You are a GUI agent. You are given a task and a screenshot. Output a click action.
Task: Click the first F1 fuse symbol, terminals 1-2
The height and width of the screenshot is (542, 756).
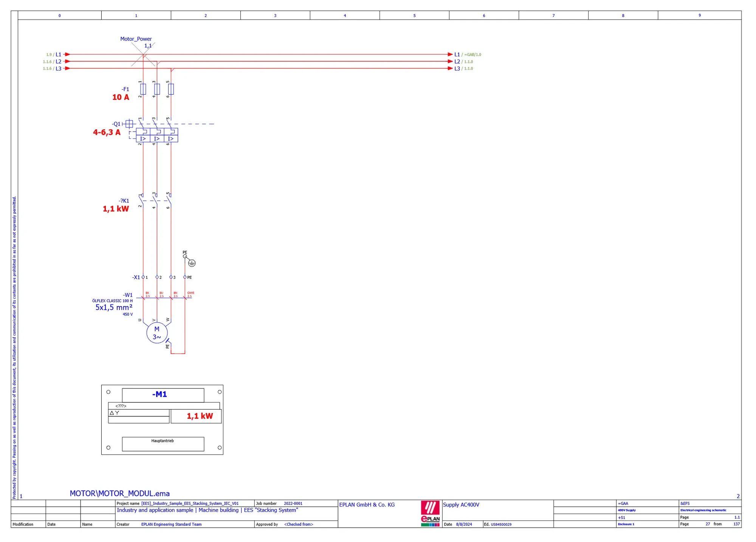point(143,89)
